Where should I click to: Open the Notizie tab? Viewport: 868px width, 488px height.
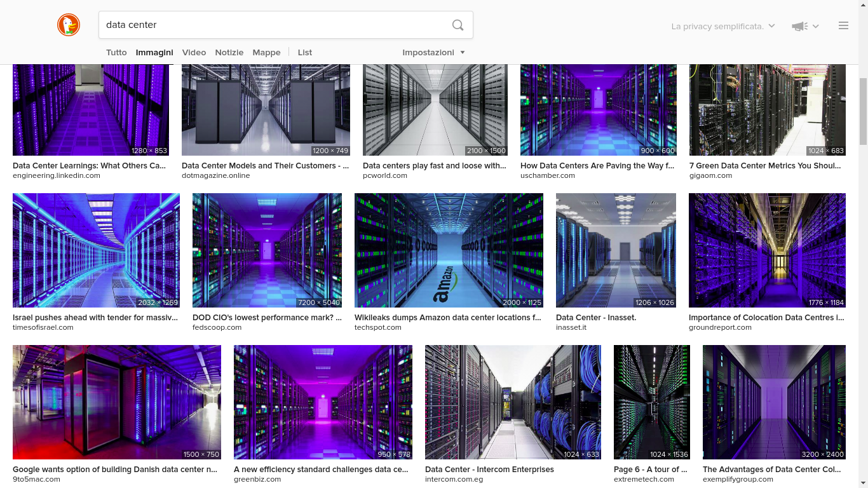[x=229, y=52]
